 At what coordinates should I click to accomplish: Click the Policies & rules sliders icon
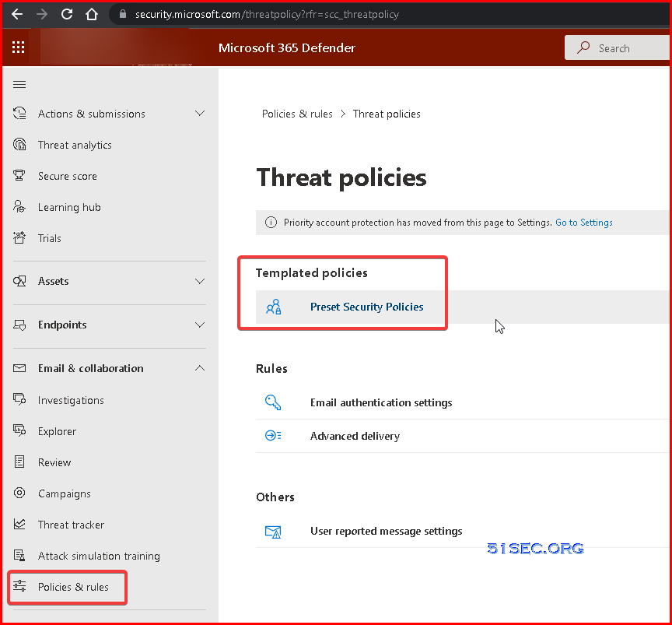coord(19,586)
